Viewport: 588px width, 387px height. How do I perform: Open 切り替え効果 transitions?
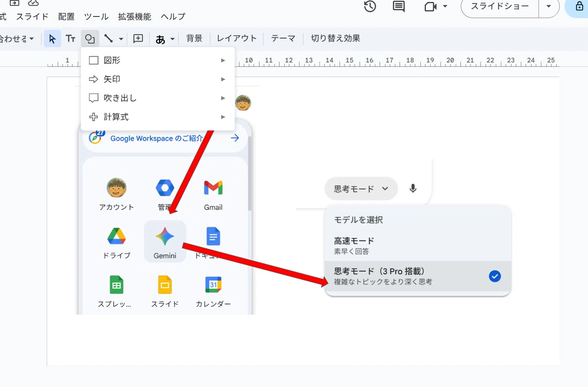tap(336, 39)
